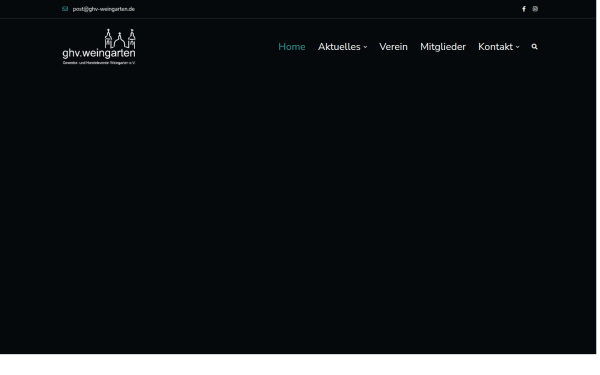This screenshot has width=600, height=375.
Task: Open the Facebook social icon
Action: coord(523,9)
